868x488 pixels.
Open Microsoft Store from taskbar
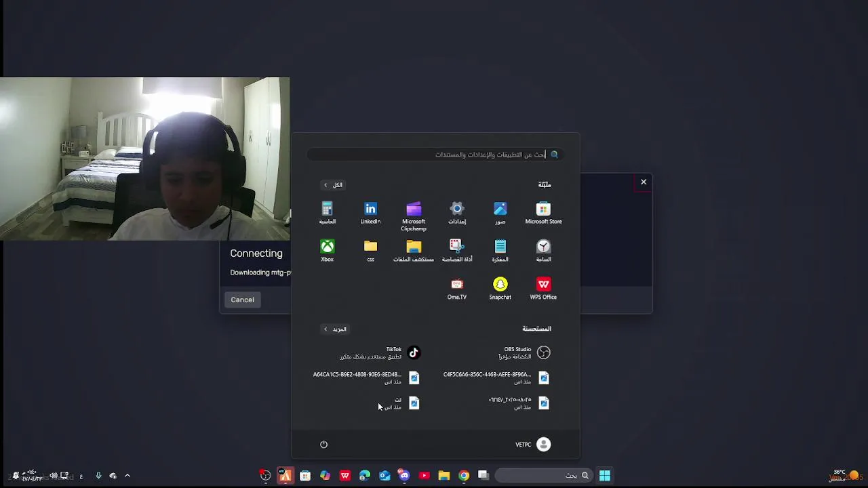(305, 476)
